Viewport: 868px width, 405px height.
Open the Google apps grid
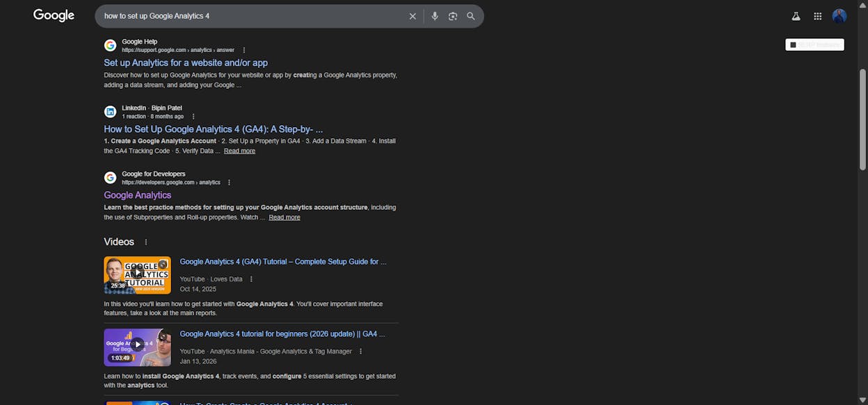(818, 16)
